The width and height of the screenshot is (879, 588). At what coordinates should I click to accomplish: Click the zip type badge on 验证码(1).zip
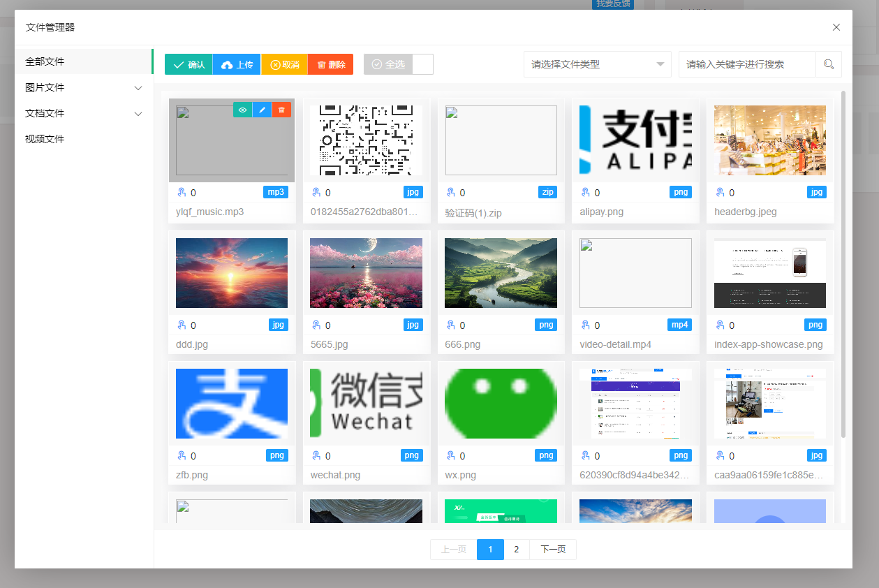tap(548, 192)
